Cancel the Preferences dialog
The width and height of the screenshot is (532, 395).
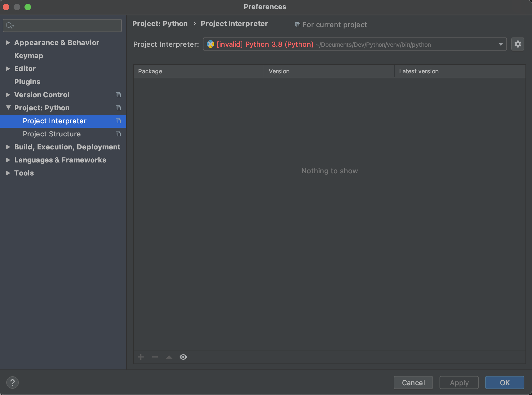point(413,383)
